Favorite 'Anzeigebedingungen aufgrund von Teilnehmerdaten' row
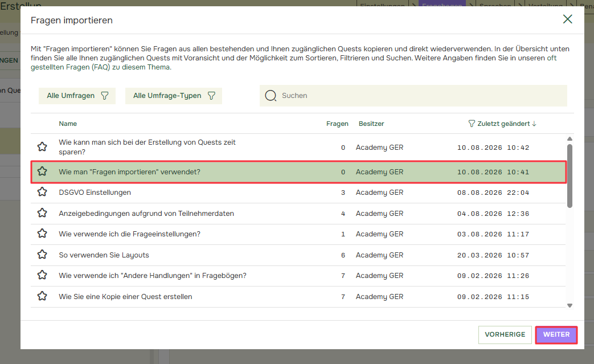The image size is (594, 364). 42,213
